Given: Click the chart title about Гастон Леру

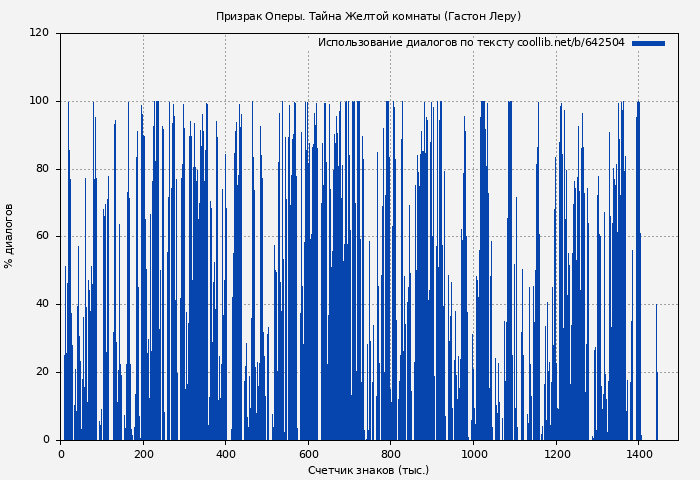Looking at the screenshot, I should (368, 16).
